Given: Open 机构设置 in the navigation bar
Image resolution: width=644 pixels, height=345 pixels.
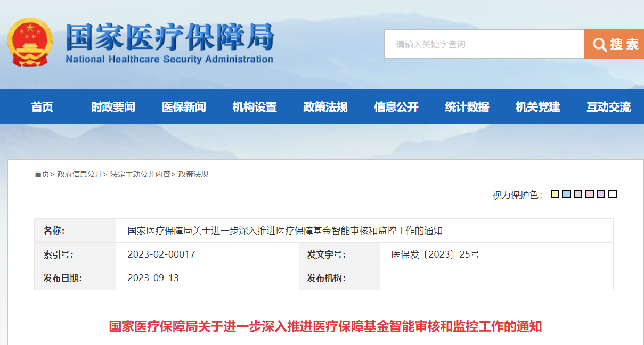Looking at the screenshot, I should point(255,107).
